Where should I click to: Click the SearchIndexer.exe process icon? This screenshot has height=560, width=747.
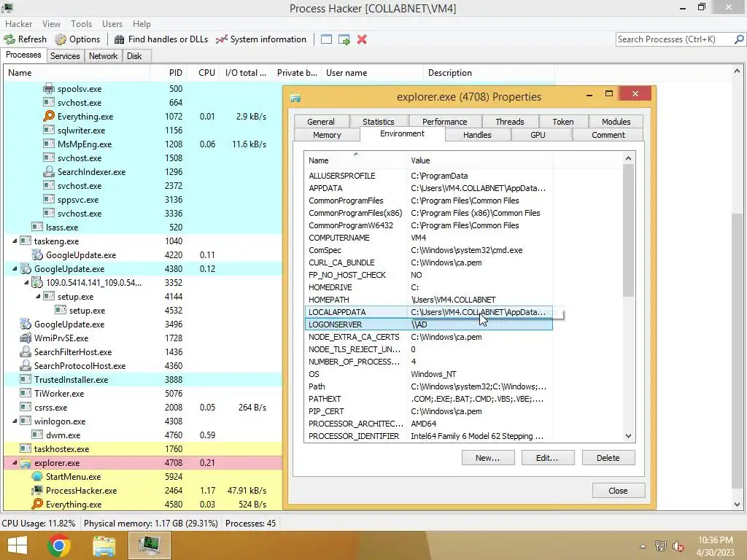[49, 171]
